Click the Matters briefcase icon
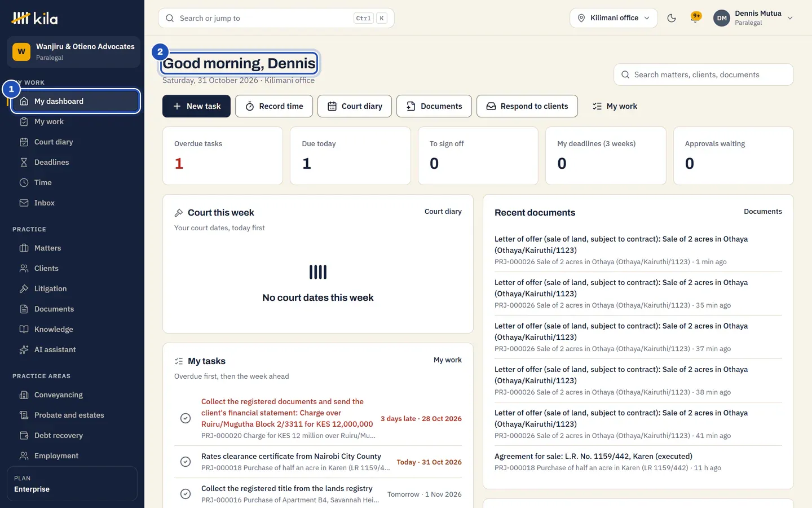Image resolution: width=812 pixels, height=508 pixels. pyautogui.click(x=24, y=248)
